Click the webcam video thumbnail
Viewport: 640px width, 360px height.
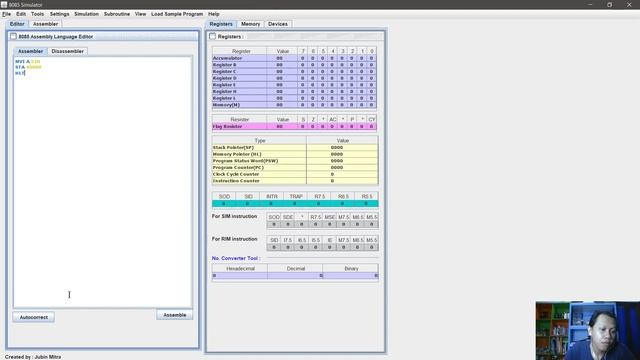click(588, 331)
